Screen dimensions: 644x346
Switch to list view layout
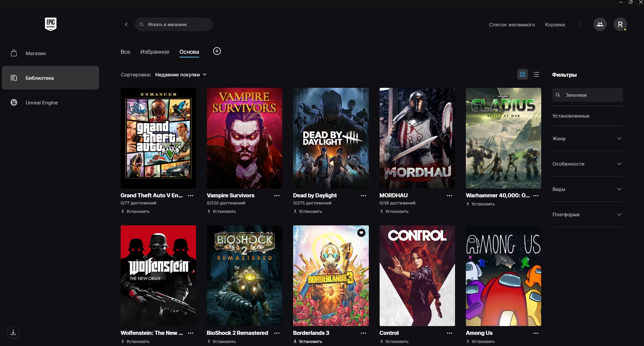pos(536,74)
